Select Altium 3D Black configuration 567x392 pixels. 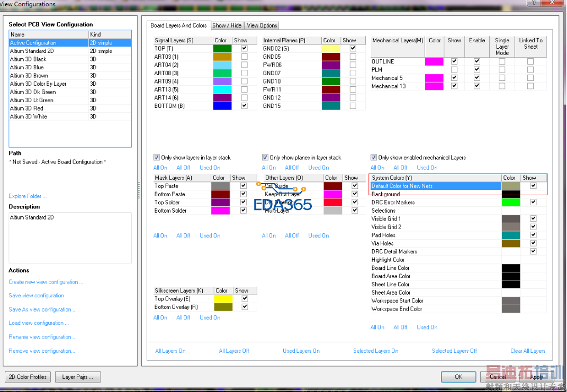point(70,59)
